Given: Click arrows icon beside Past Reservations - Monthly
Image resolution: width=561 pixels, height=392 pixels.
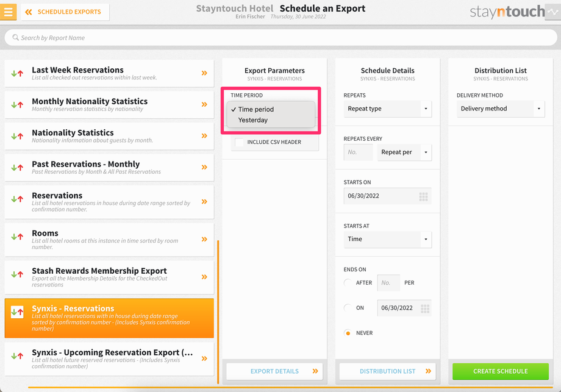Looking at the screenshot, I should point(17,168).
